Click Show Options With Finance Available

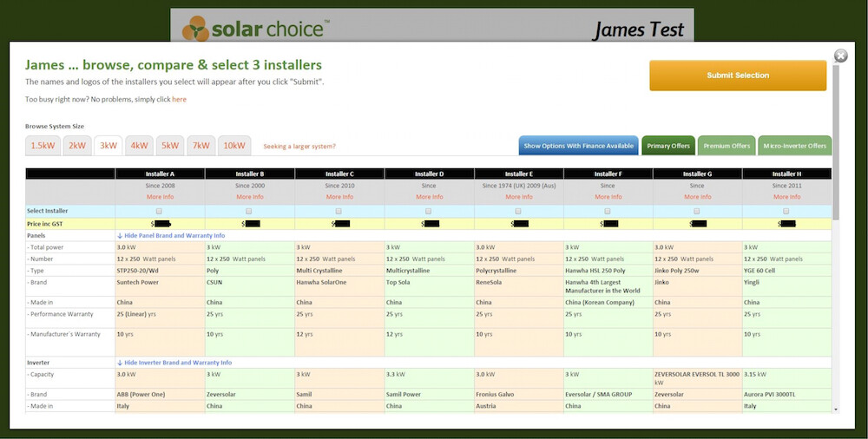coord(578,146)
